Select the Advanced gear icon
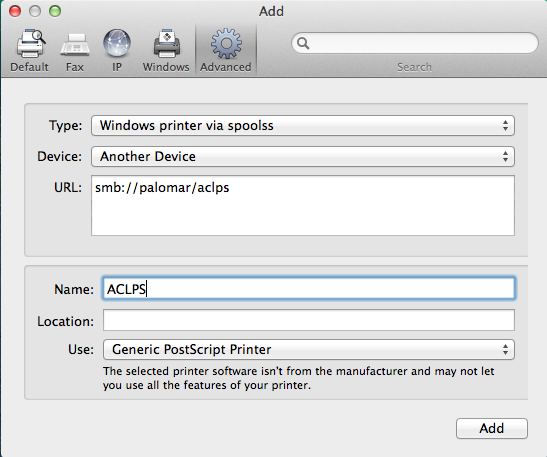Image resolution: width=547 pixels, height=457 pixels. point(226,43)
